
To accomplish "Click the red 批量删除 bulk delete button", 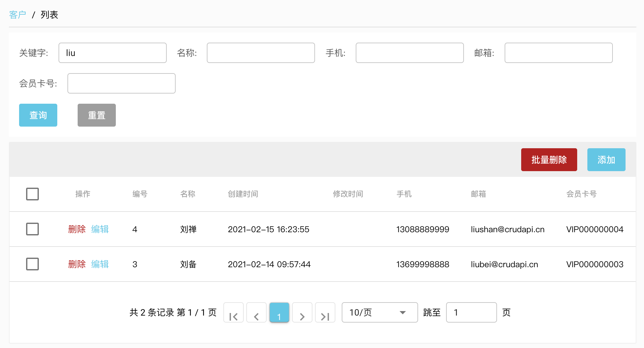I will click(x=549, y=159).
